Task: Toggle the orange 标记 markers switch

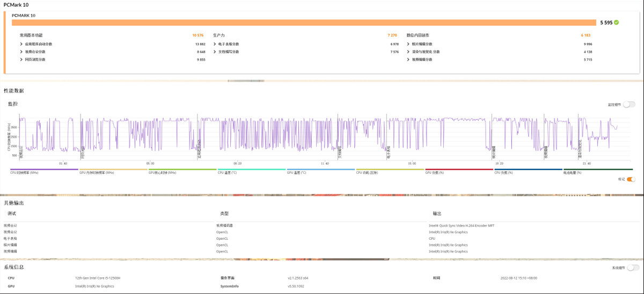Action: [x=631, y=179]
